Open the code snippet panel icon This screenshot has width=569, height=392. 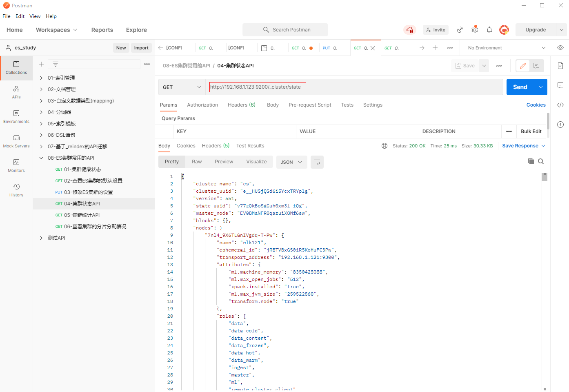coord(560,105)
